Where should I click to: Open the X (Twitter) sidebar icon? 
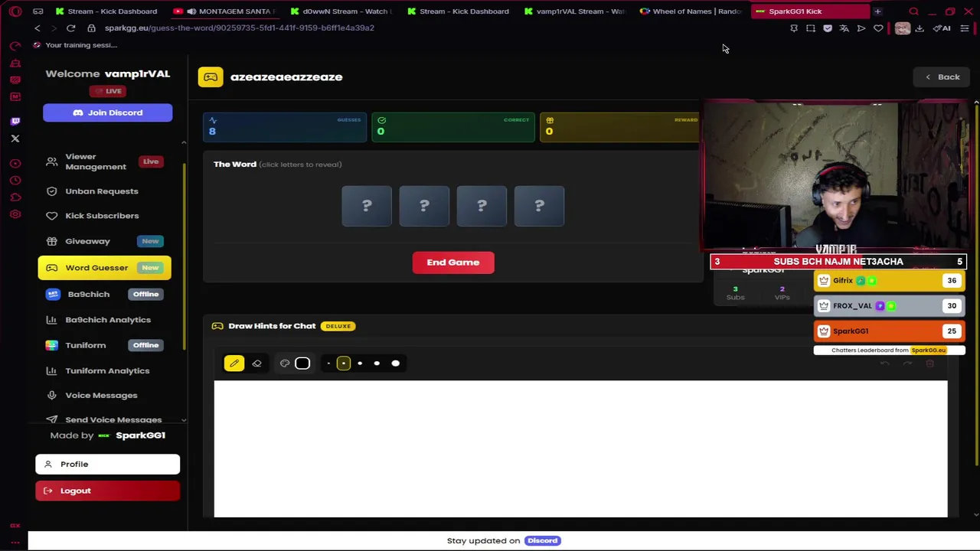pyautogui.click(x=15, y=139)
